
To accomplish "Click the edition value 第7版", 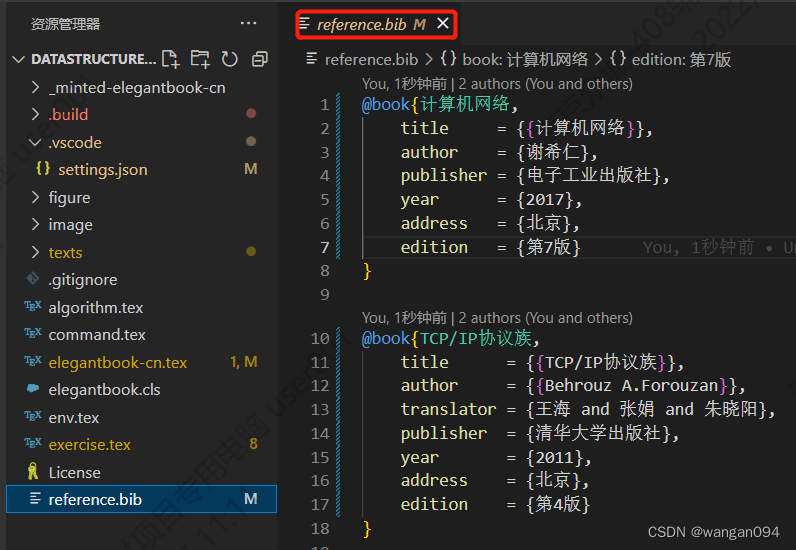I will [548, 247].
